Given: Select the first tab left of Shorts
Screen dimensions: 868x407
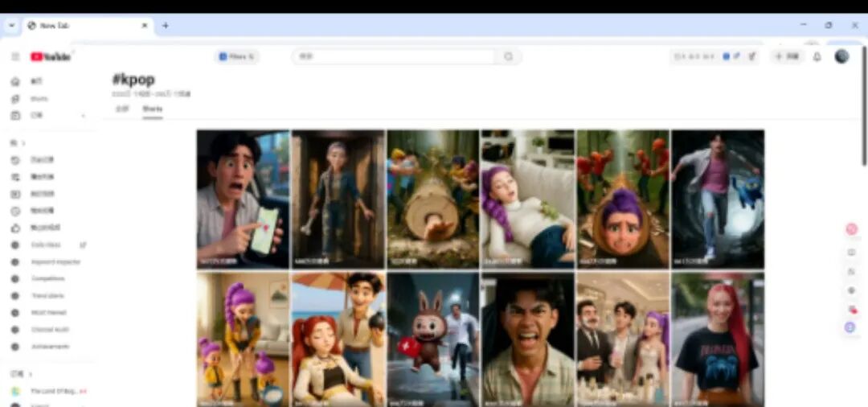Looking at the screenshot, I should coord(121,109).
